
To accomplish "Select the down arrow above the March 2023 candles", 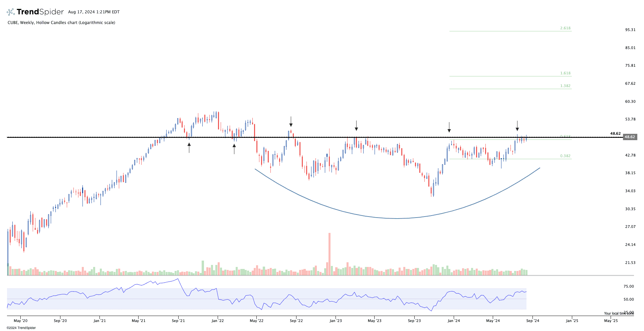I will click(356, 126).
